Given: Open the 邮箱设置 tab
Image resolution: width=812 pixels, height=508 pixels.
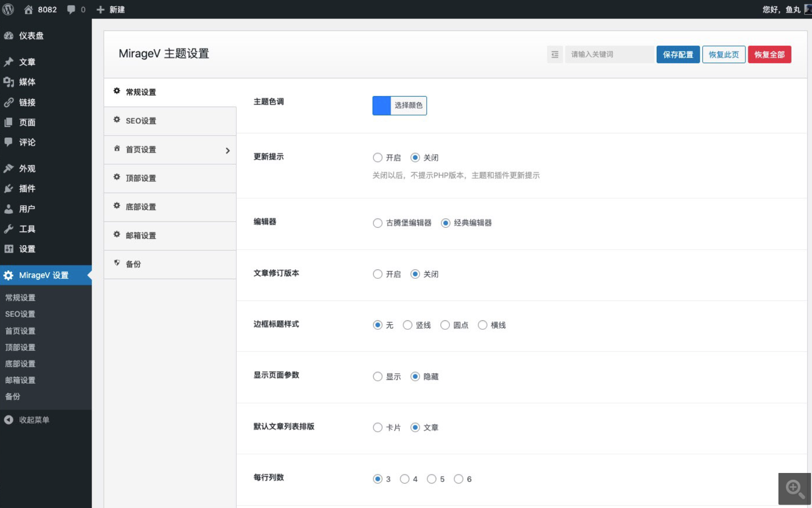Looking at the screenshot, I should (x=170, y=236).
